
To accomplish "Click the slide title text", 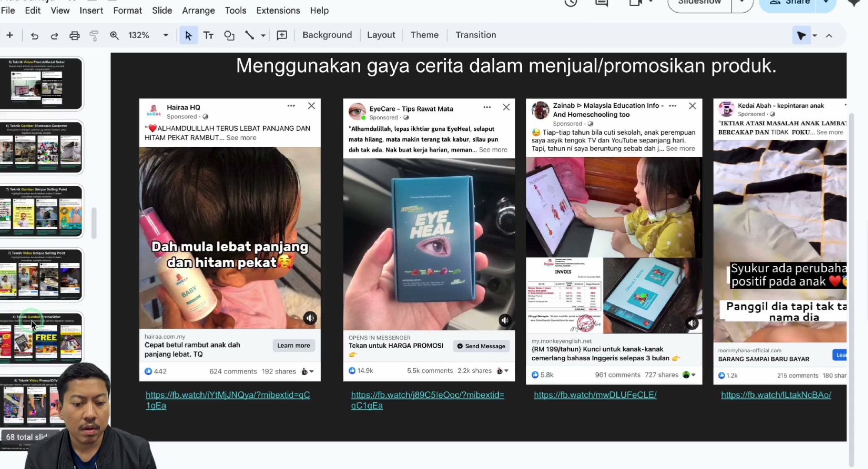I will pos(506,66).
